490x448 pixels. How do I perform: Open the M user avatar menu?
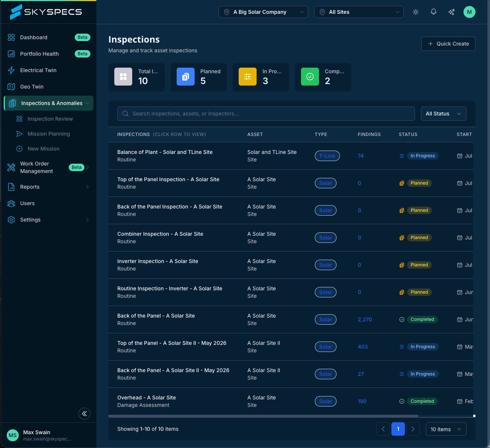(x=469, y=12)
